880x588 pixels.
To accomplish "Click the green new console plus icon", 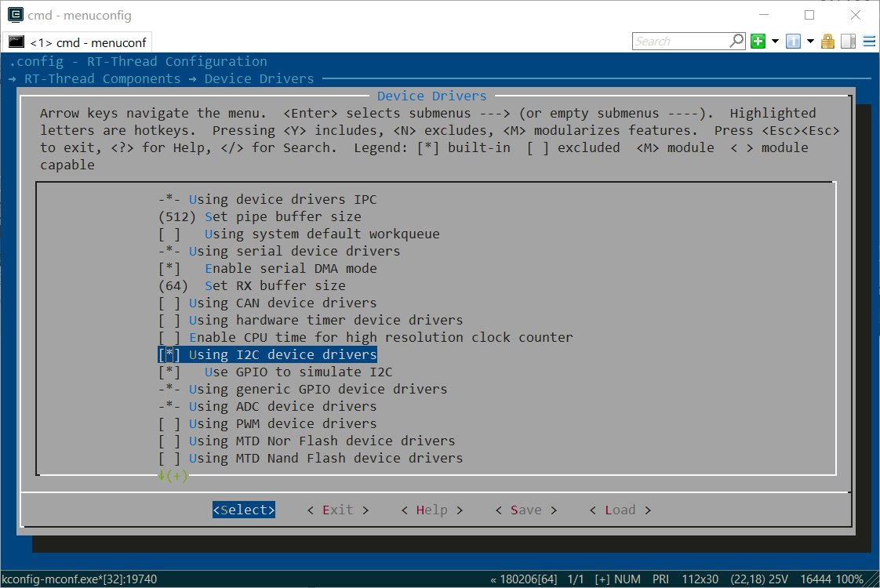I will (758, 41).
